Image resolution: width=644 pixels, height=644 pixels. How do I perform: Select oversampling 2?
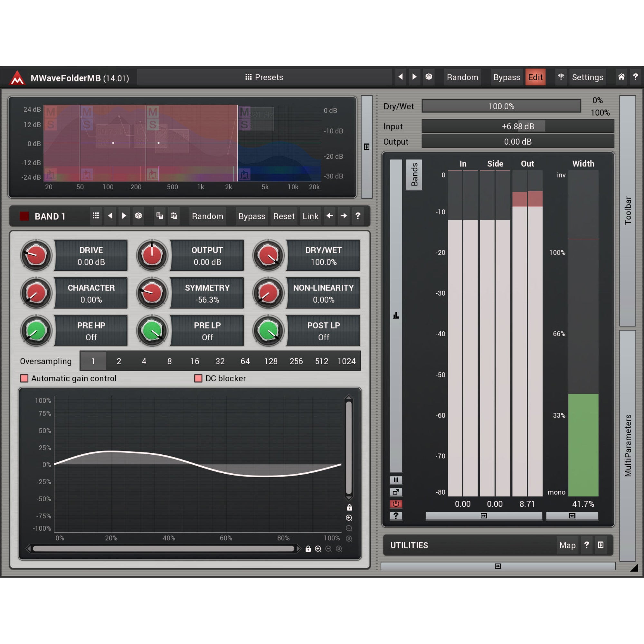click(119, 361)
